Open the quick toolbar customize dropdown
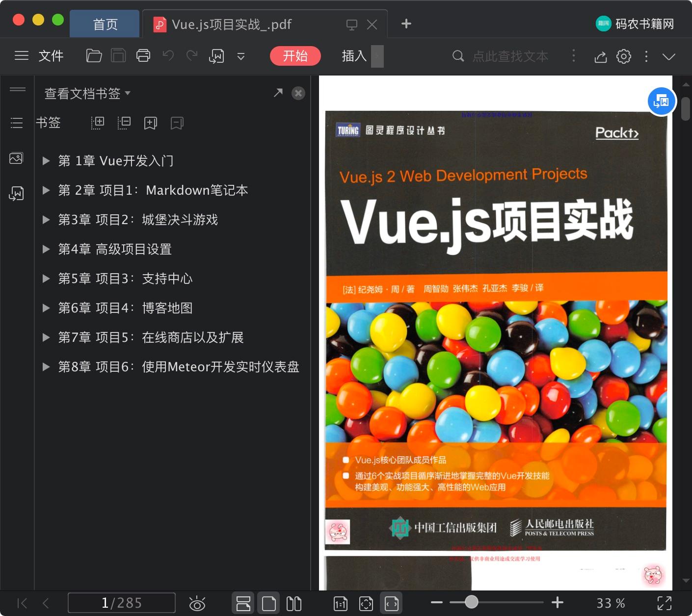The width and height of the screenshot is (692, 616). (241, 56)
